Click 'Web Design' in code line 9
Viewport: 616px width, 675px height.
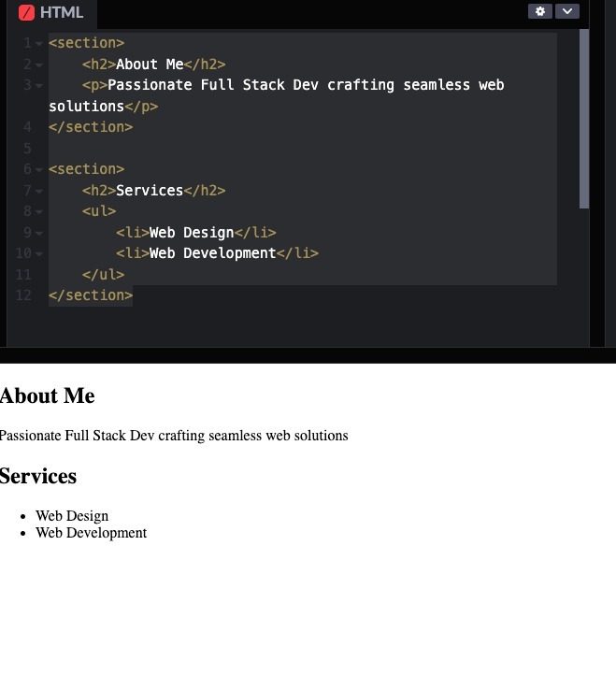pos(192,233)
